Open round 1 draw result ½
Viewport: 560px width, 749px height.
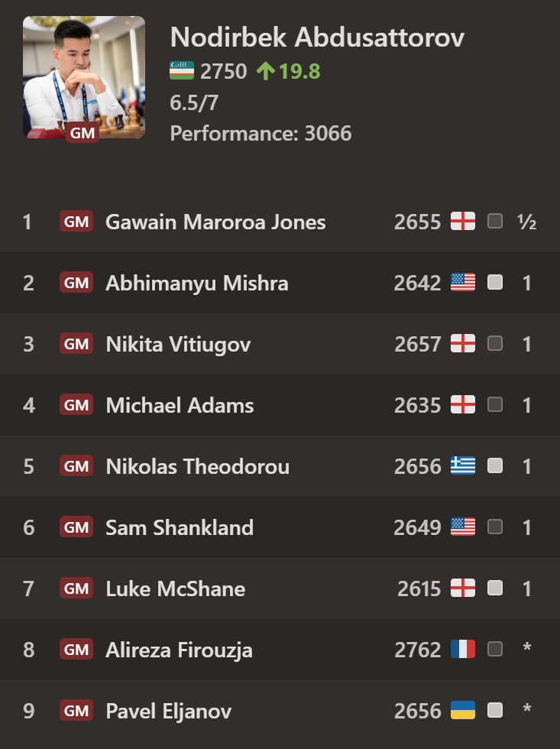click(526, 222)
